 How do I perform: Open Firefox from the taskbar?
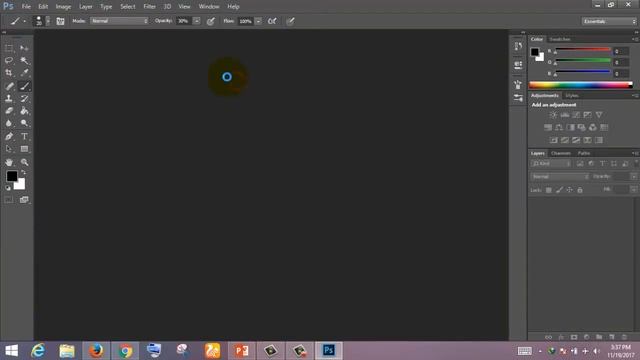click(x=96, y=351)
